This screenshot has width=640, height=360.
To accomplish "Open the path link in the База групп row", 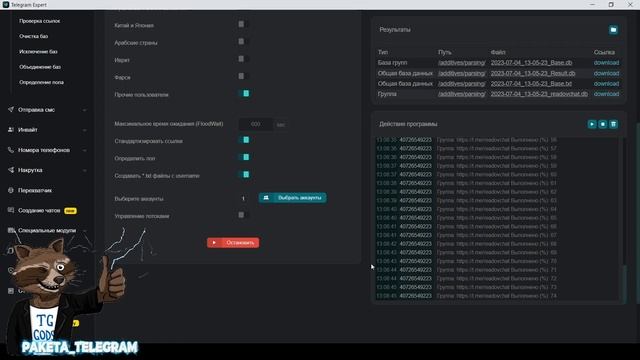I will click(x=462, y=63).
